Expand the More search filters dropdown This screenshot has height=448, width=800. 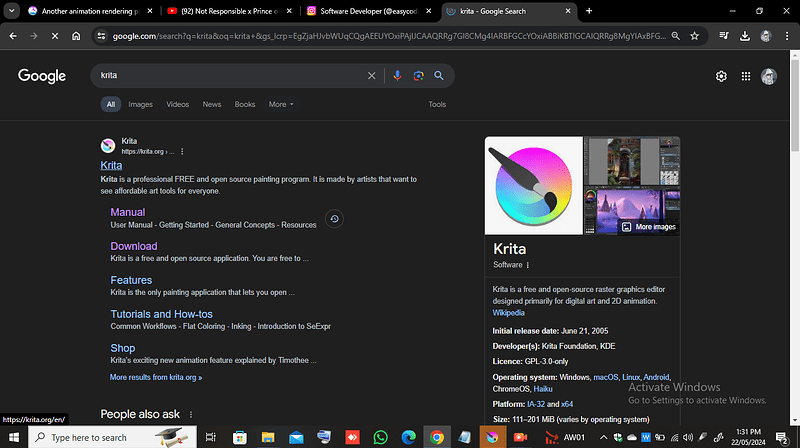pos(281,104)
